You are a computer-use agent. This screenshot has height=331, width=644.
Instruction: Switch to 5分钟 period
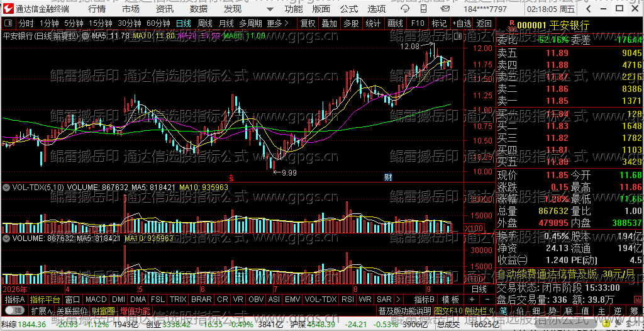(74, 24)
